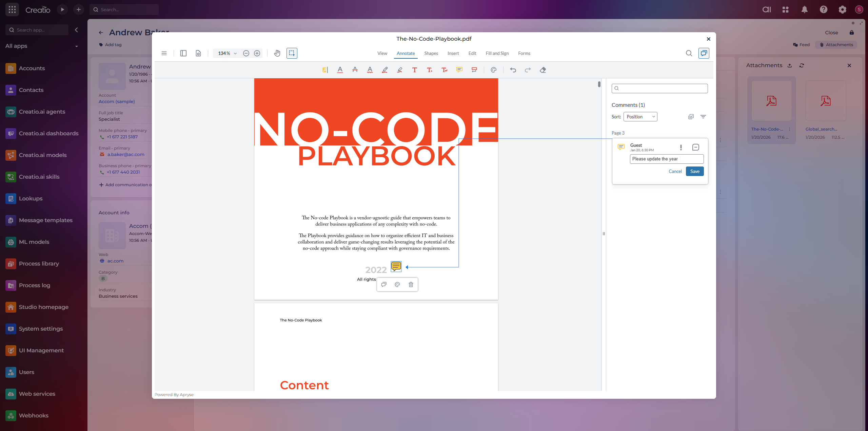Select the eraser tool
868x431 pixels.
pos(542,70)
